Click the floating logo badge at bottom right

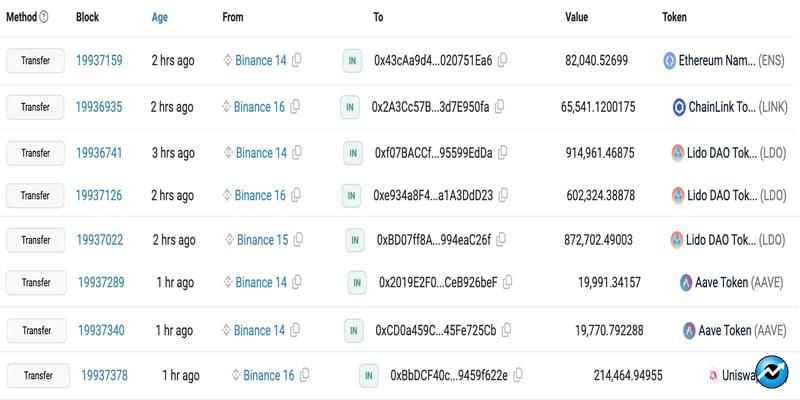[772, 372]
